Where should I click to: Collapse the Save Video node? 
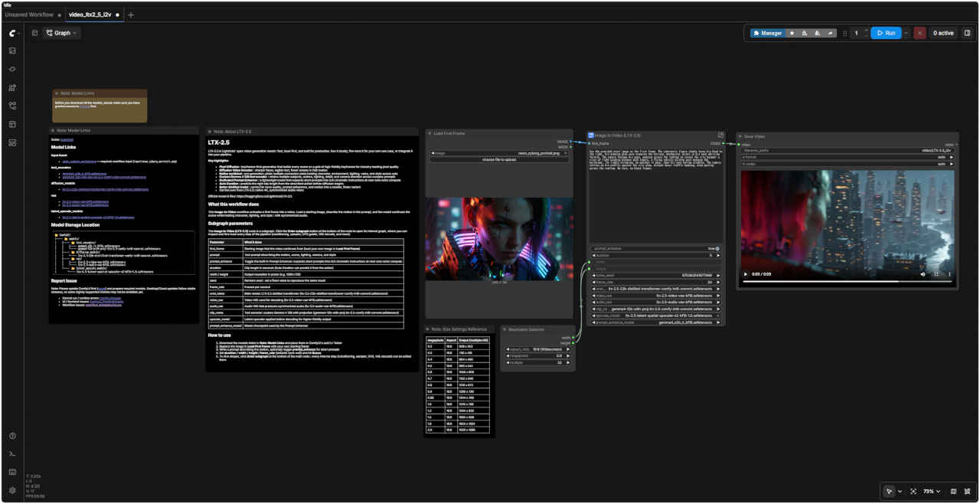pyautogui.click(x=740, y=136)
